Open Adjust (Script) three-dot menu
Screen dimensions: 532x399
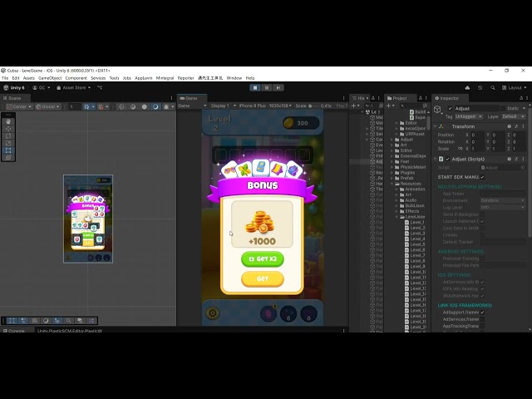click(x=523, y=159)
